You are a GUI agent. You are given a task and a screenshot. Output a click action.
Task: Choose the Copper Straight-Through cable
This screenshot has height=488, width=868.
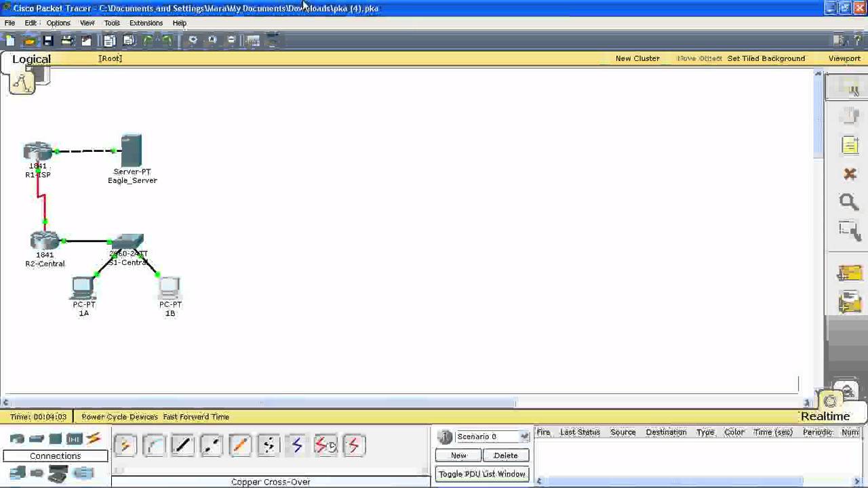[x=182, y=445]
